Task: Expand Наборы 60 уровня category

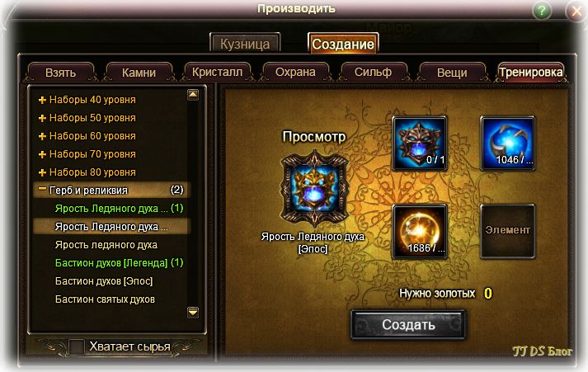Action: point(87,136)
